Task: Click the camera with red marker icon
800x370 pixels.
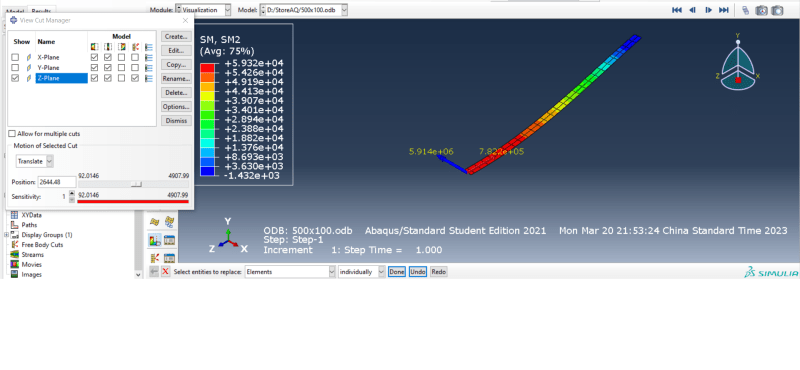Action: [761, 10]
